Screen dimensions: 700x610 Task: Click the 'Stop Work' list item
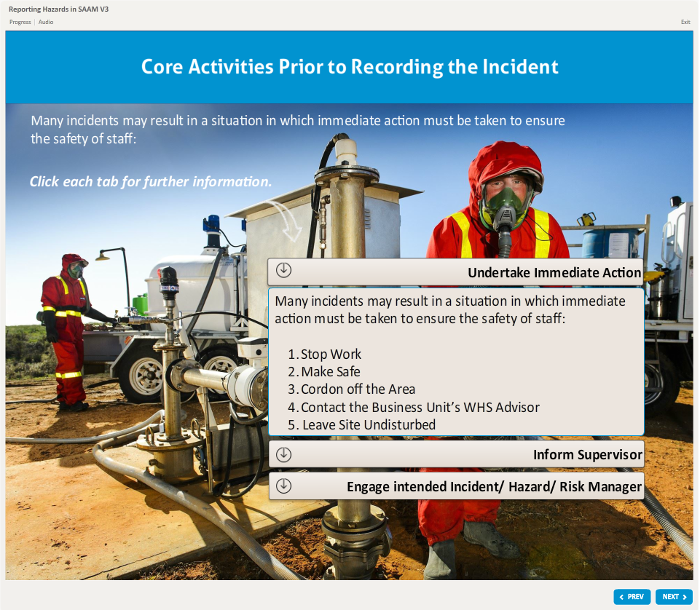[325, 354]
